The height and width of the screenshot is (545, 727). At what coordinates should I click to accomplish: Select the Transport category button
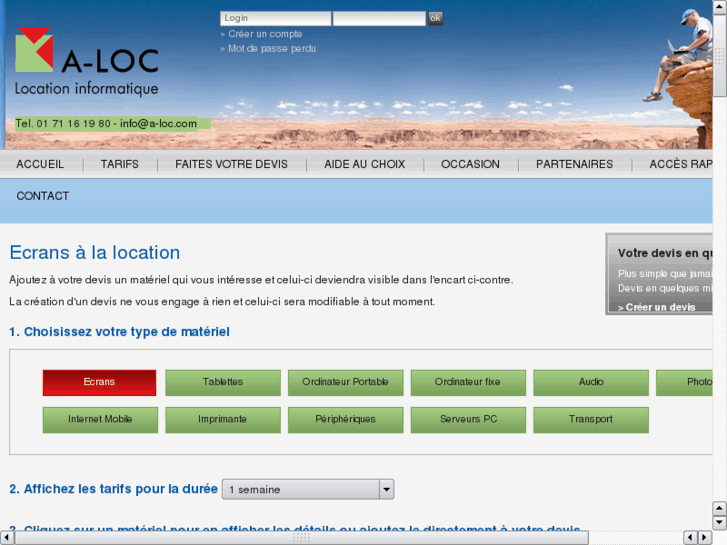[591, 420]
